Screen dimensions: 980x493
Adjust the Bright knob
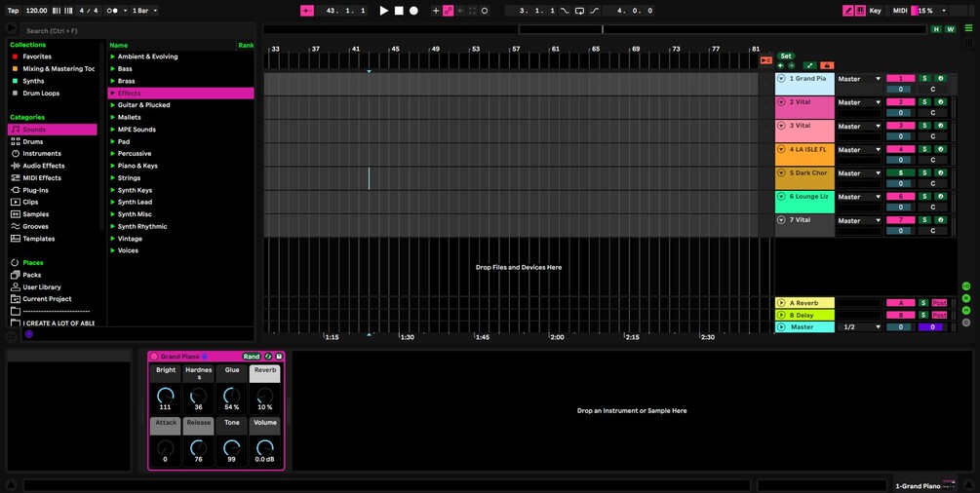166,396
